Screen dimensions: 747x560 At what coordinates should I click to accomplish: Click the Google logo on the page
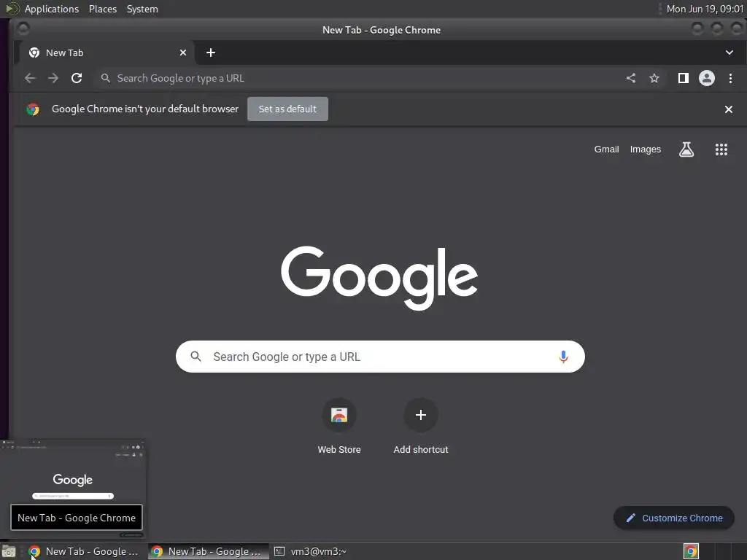coord(379,278)
